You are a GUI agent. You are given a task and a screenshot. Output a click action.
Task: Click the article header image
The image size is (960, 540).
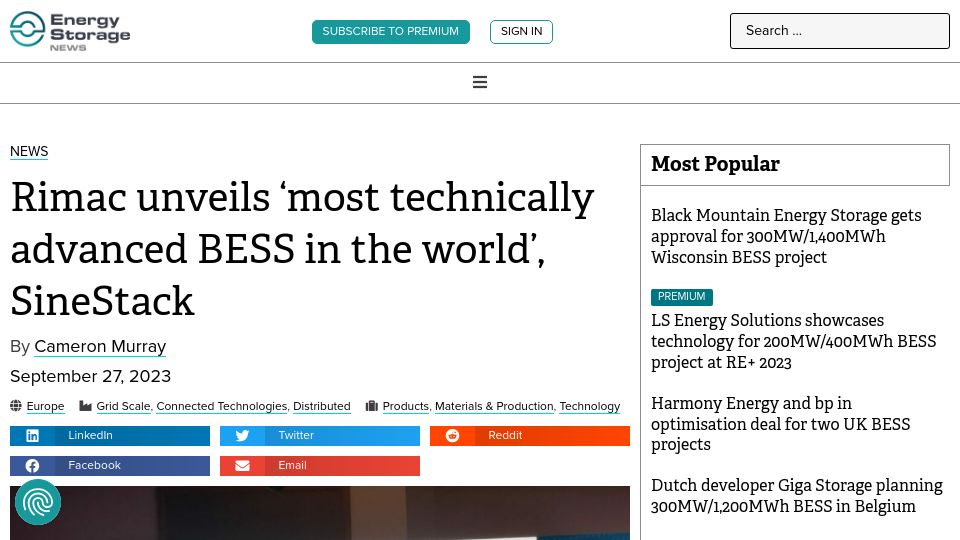(x=320, y=513)
